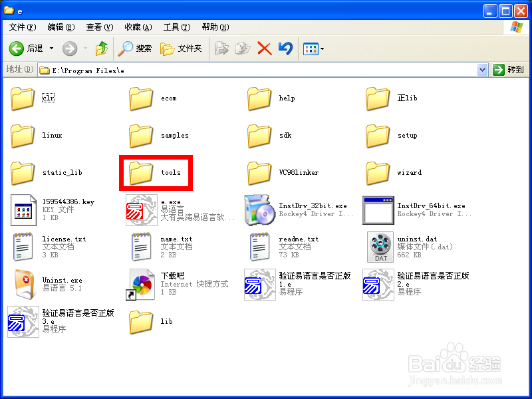Select the InstDrv_32bit.exe installer icon
This screenshot has width=532, height=399.
tap(260, 210)
